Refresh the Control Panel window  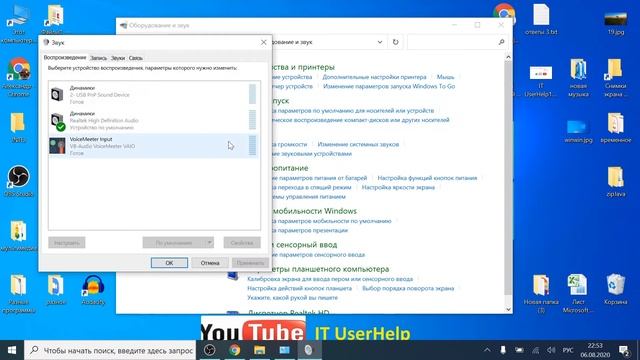[395, 42]
